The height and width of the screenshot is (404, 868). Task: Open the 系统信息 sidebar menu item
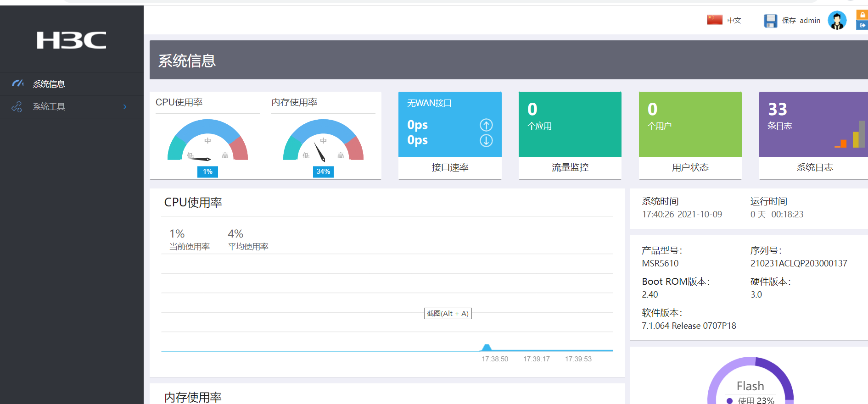pos(72,84)
